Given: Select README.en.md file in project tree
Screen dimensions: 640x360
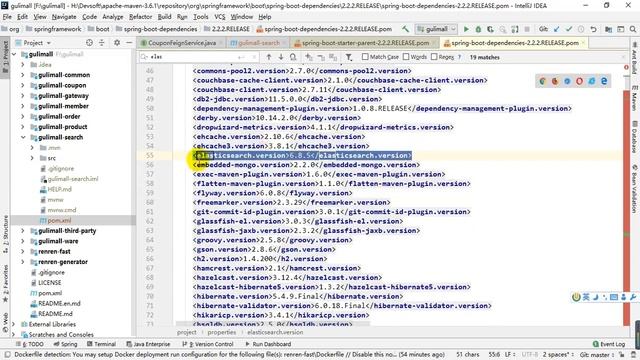Looking at the screenshot, I should click(x=59, y=303).
